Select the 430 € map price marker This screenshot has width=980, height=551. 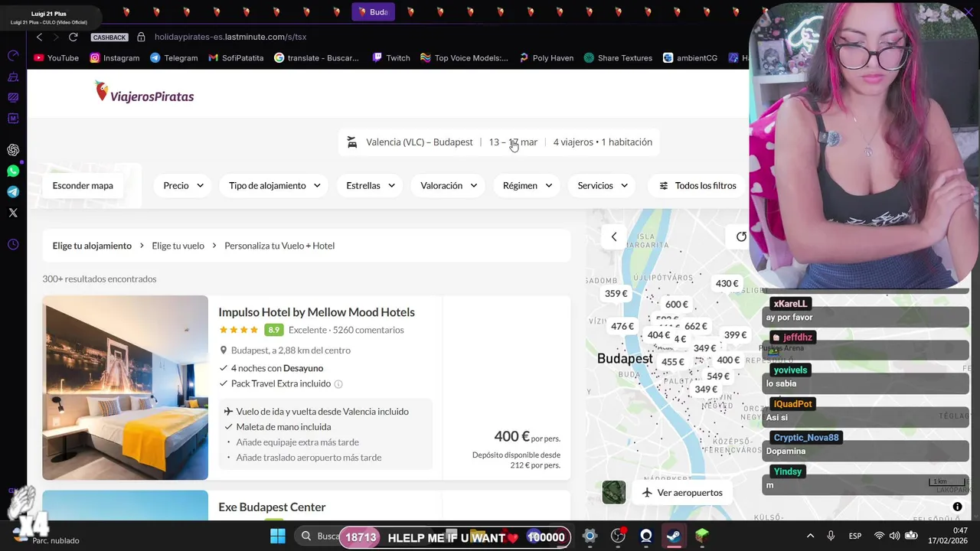coord(727,284)
